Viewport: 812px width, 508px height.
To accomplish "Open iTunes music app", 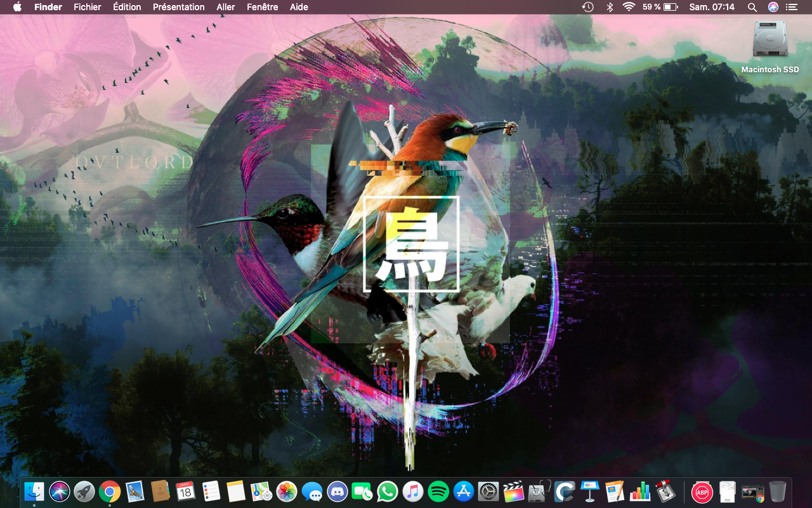I will 413,491.
